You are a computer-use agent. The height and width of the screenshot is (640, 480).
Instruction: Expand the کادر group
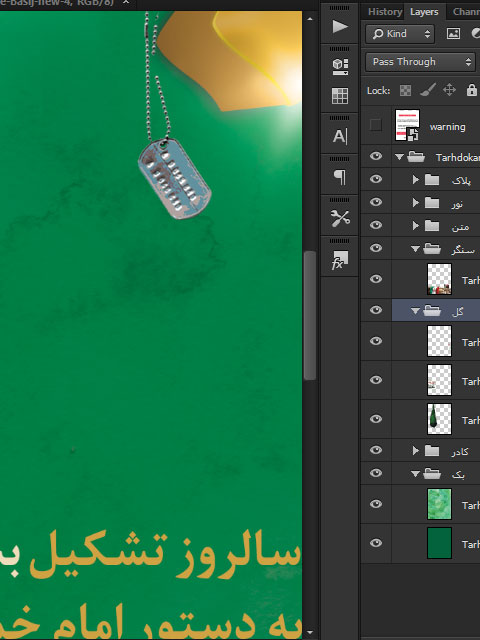(x=416, y=451)
